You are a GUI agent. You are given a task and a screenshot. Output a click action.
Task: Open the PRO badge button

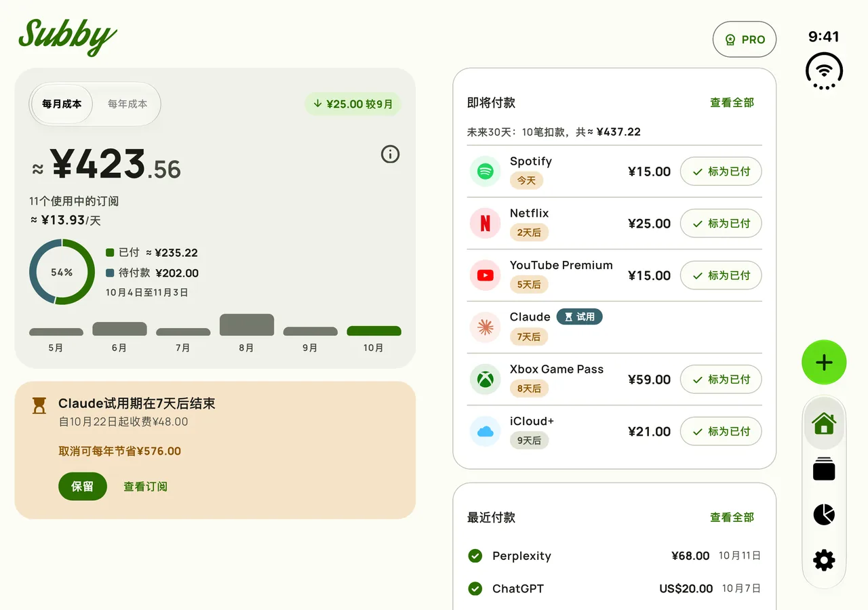click(x=745, y=39)
